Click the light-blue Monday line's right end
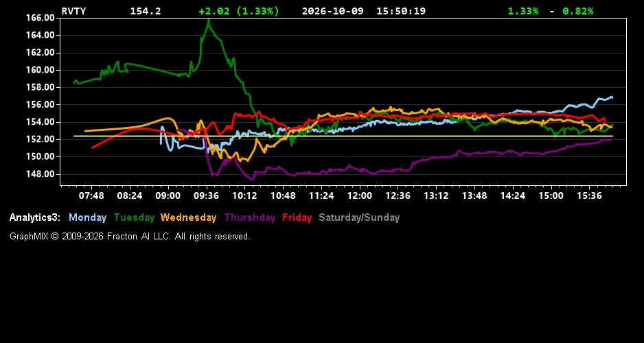Image resolution: width=644 pixels, height=343 pixels. point(612,97)
